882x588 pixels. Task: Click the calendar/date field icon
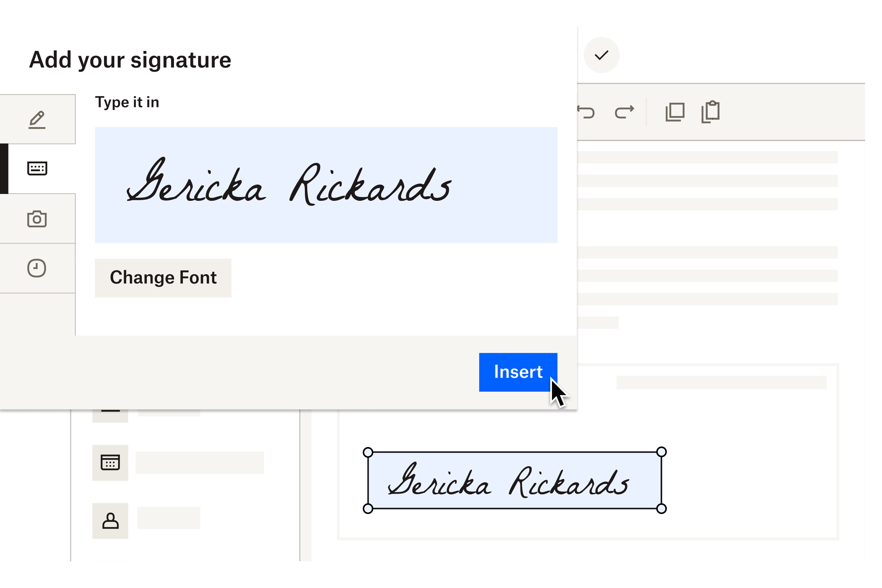coord(110,463)
